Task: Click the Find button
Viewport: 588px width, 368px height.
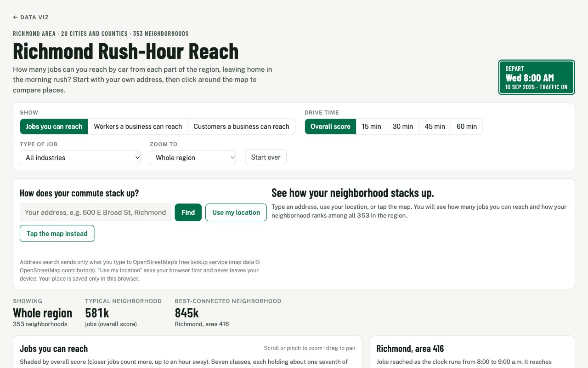Action: coord(188,213)
